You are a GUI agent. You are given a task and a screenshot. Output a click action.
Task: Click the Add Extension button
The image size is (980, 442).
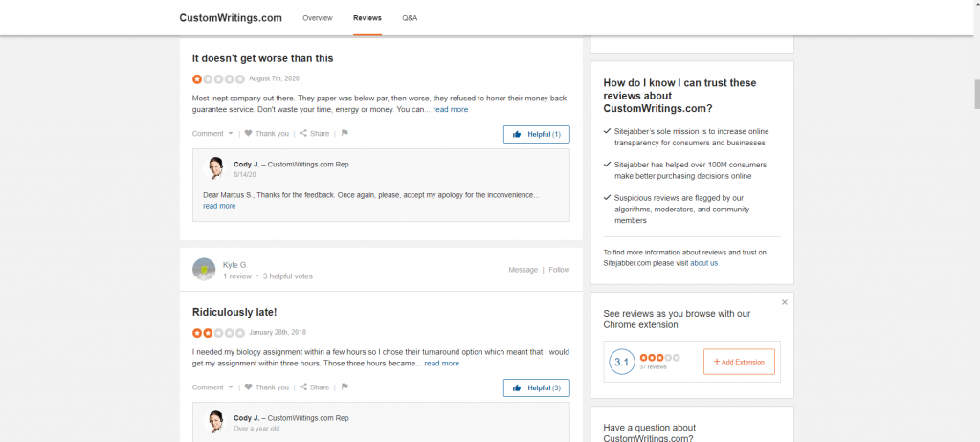coord(739,362)
